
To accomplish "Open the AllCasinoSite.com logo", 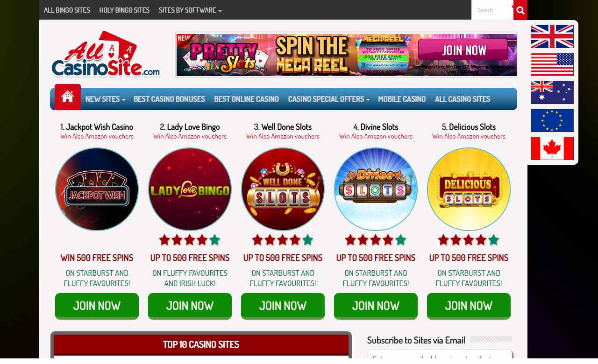I will point(106,54).
